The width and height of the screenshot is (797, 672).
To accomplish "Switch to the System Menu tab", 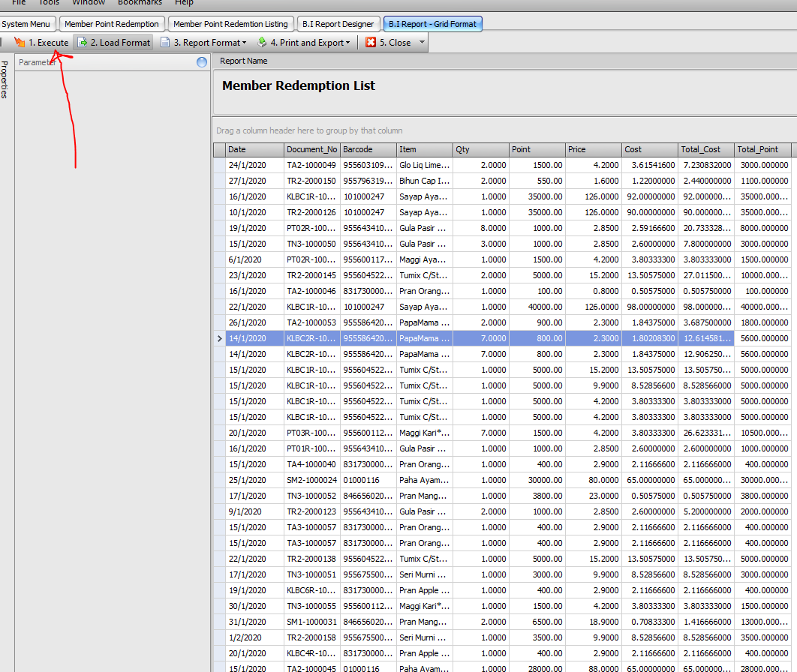I will click(26, 24).
